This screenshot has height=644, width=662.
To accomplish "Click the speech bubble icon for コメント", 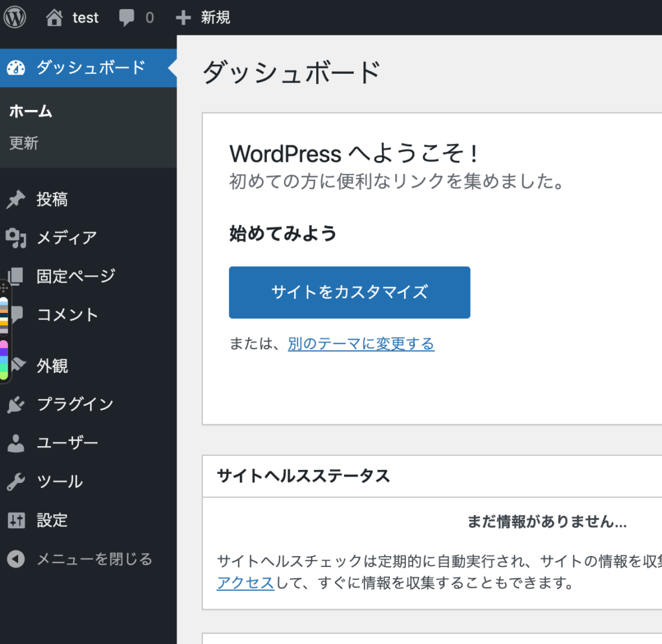I will 17,315.
